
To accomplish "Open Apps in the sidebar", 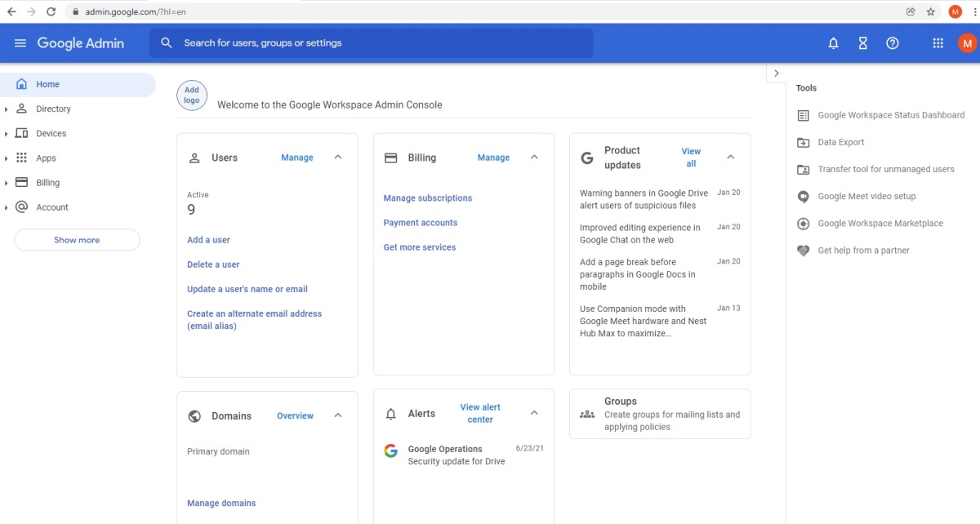I will point(46,158).
